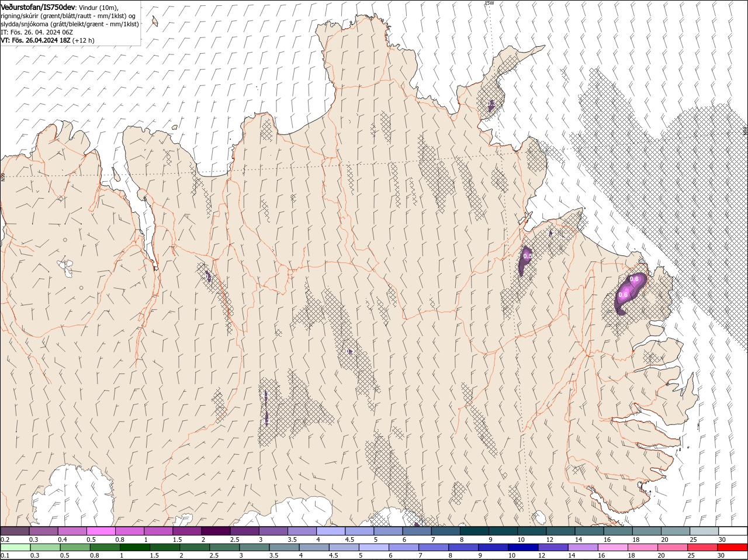Select the pink lower swatch between 18 and 20
This screenshot has height=560, width=748.
point(643,547)
